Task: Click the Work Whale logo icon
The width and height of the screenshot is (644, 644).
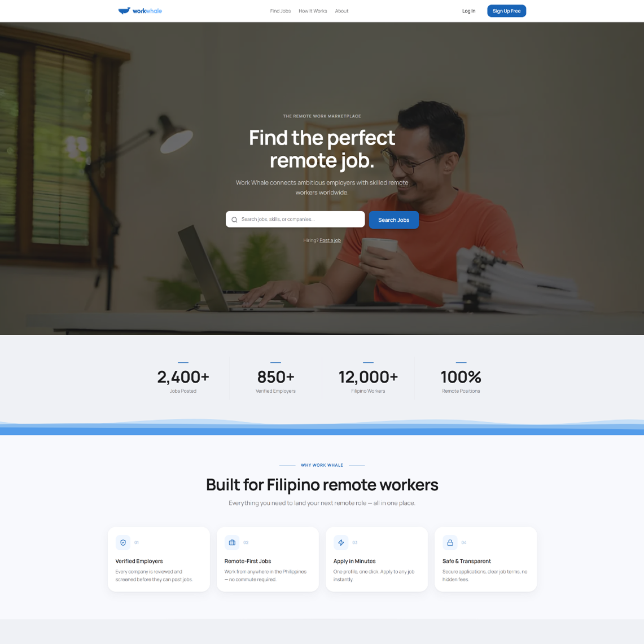Action: point(124,11)
